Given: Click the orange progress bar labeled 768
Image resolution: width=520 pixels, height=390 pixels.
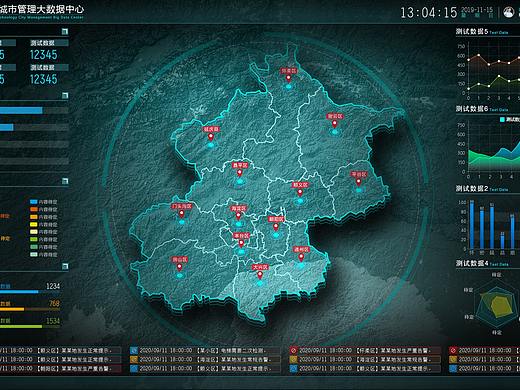Looking at the screenshot, I should 12,309.
